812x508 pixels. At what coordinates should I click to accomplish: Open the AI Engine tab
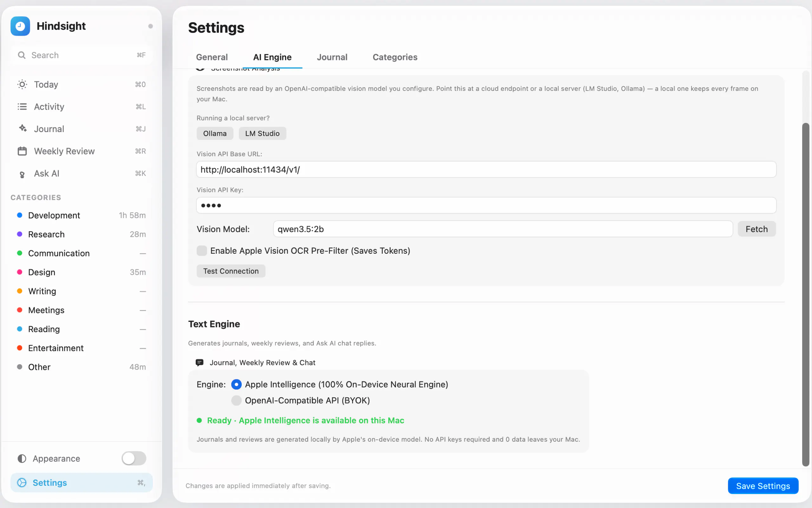pos(272,57)
